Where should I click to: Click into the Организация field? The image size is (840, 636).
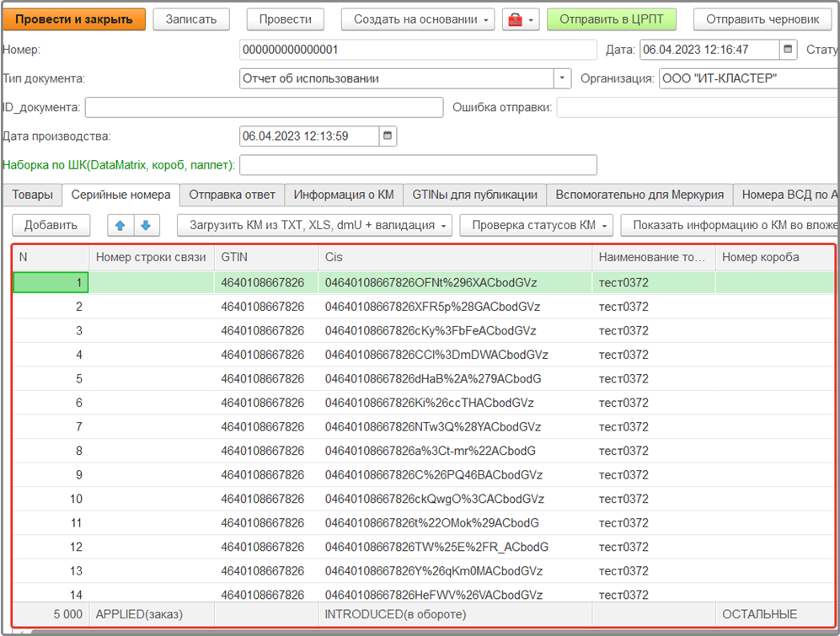click(750, 78)
